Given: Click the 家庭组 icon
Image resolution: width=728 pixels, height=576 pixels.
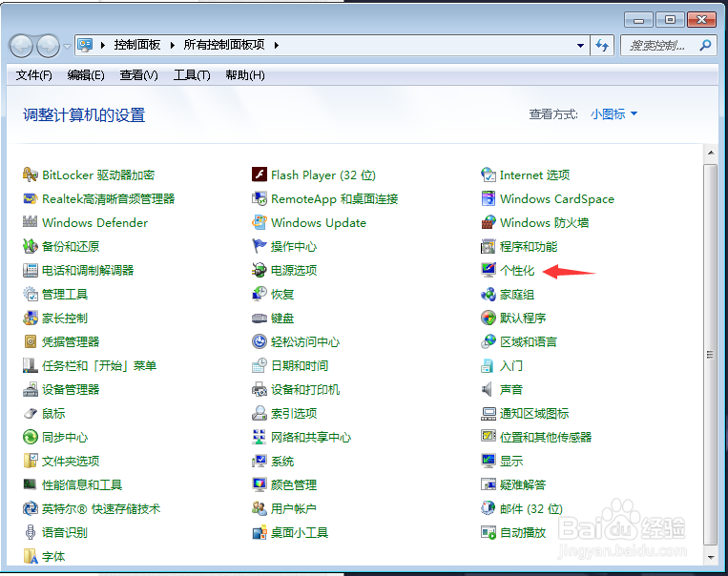Looking at the screenshot, I should (x=488, y=295).
